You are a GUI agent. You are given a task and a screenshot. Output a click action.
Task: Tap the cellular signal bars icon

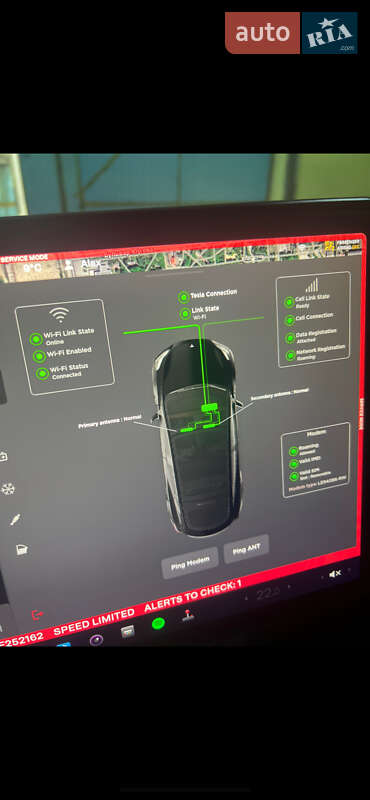(311, 285)
